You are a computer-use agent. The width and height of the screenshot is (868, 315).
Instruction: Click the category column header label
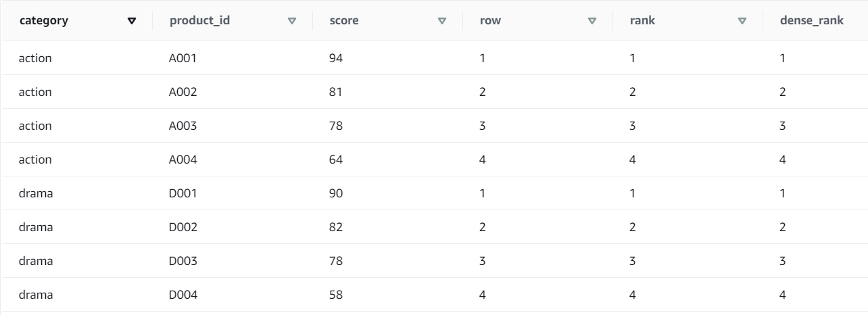click(44, 21)
